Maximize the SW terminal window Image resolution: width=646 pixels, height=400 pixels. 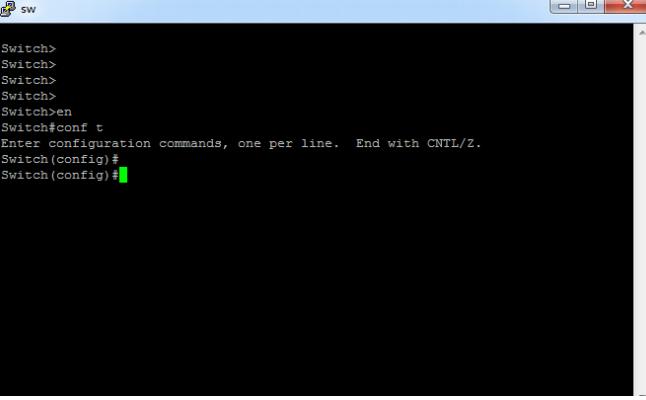click(591, 5)
